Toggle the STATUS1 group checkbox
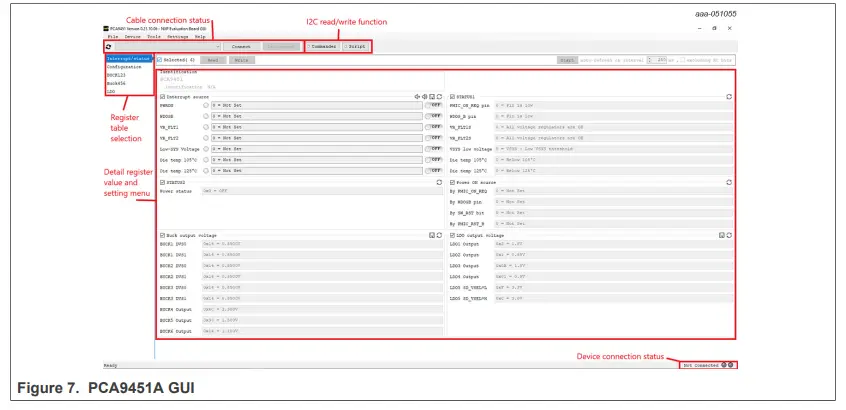Screen dimensions: 846x410 pos(452,97)
